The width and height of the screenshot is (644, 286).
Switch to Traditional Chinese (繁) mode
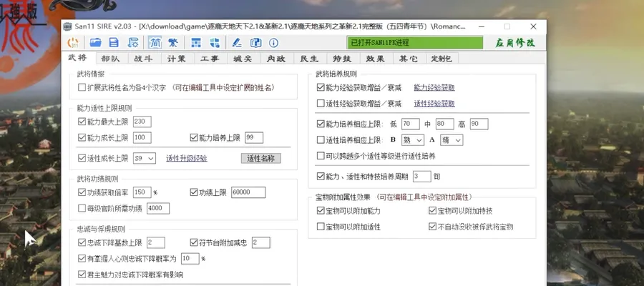[x=173, y=43]
